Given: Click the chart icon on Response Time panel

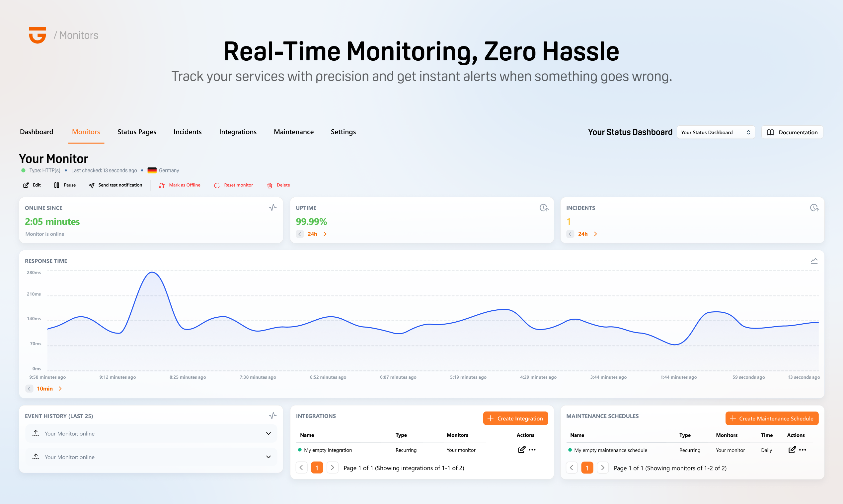Looking at the screenshot, I should [814, 261].
